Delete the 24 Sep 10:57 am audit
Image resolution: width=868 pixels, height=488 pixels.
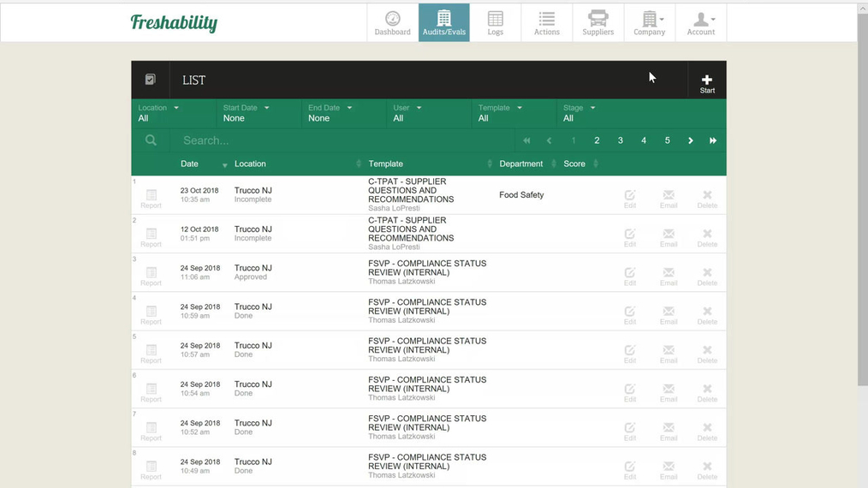tap(707, 354)
